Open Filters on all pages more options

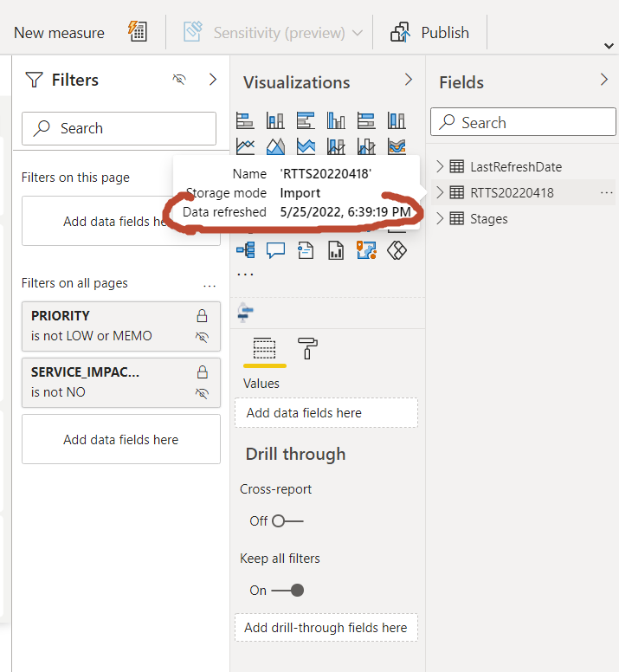[210, 286]
